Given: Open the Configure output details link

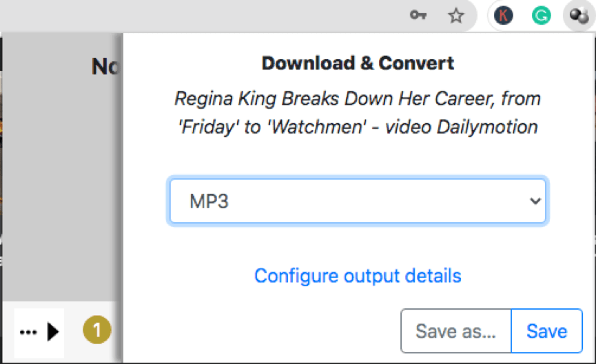Looking at the screenshot, I should tap(358, 276).
